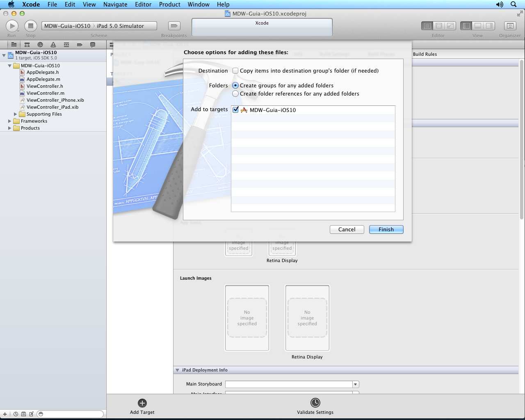The width and height of the screenshot is (525, 420).
Task: Show only unsaved files filter icon
Action: click(x=31, y=414)
